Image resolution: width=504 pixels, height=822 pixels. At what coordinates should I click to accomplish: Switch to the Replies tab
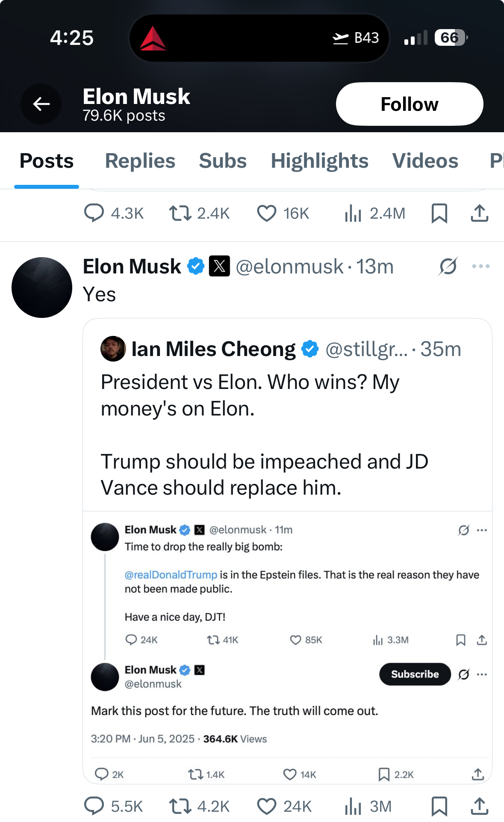point(140,161)
